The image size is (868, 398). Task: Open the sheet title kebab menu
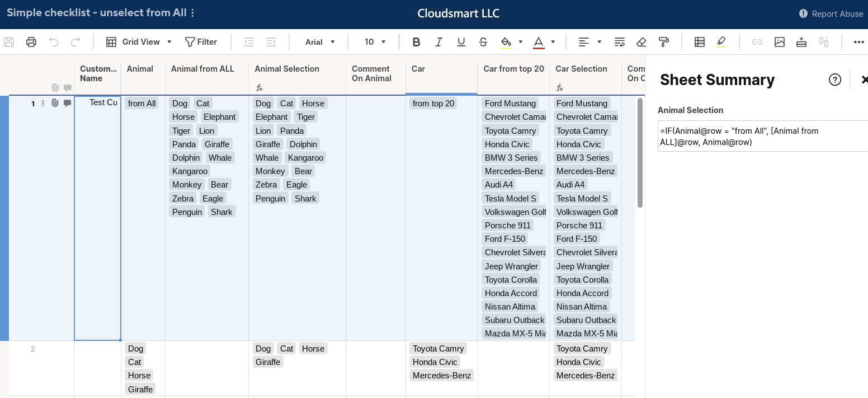[x=193, y=13]
